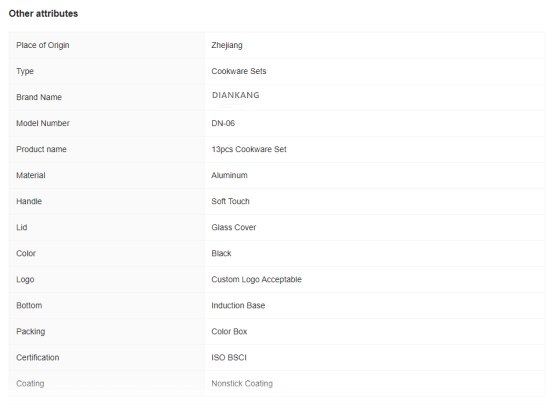Click the 'ISO BSCI' certification value
This screenshot has width=554, height=418.
click(229, 358)
